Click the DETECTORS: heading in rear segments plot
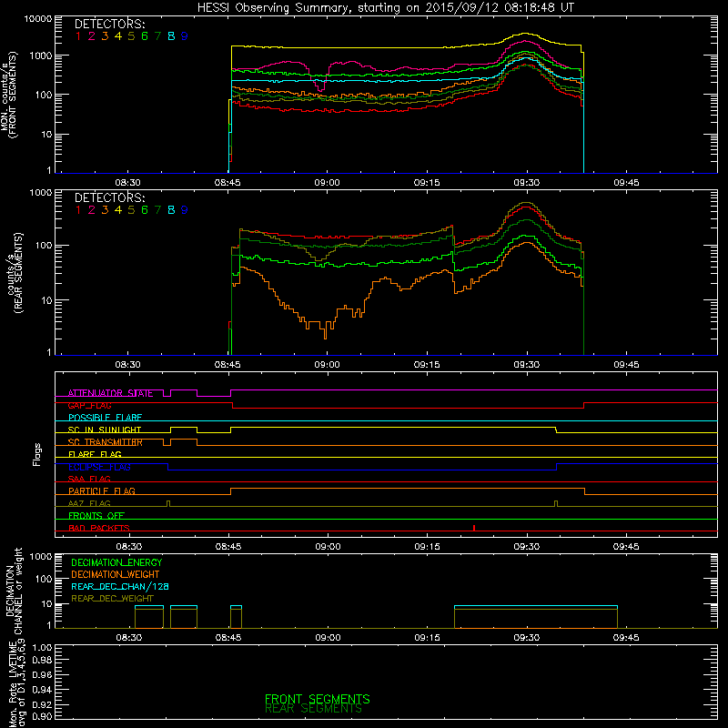The image size is (728, 728). pyautogui.click(x=109, y=197)
